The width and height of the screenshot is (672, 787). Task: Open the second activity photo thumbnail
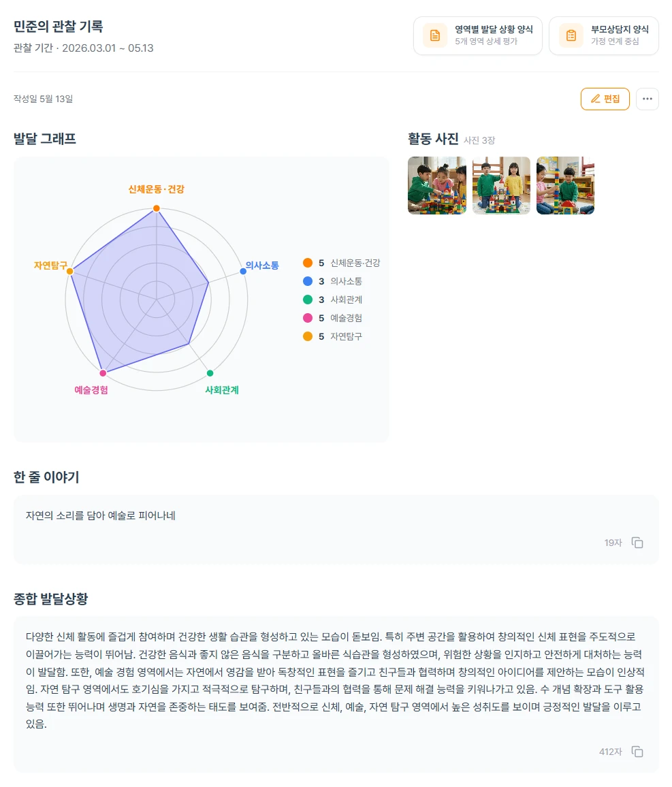point(501,186)
